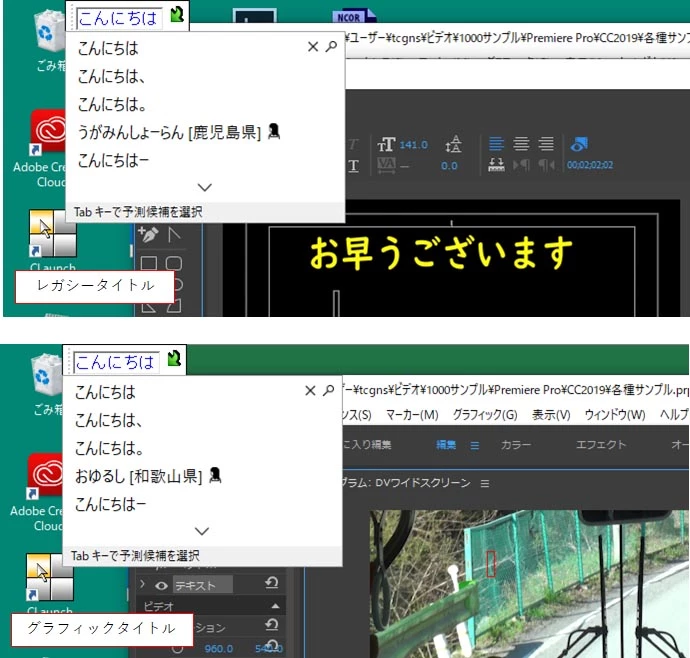Select the お早うございます title text on the canvas
690x658 pixels.
(441, 253)
